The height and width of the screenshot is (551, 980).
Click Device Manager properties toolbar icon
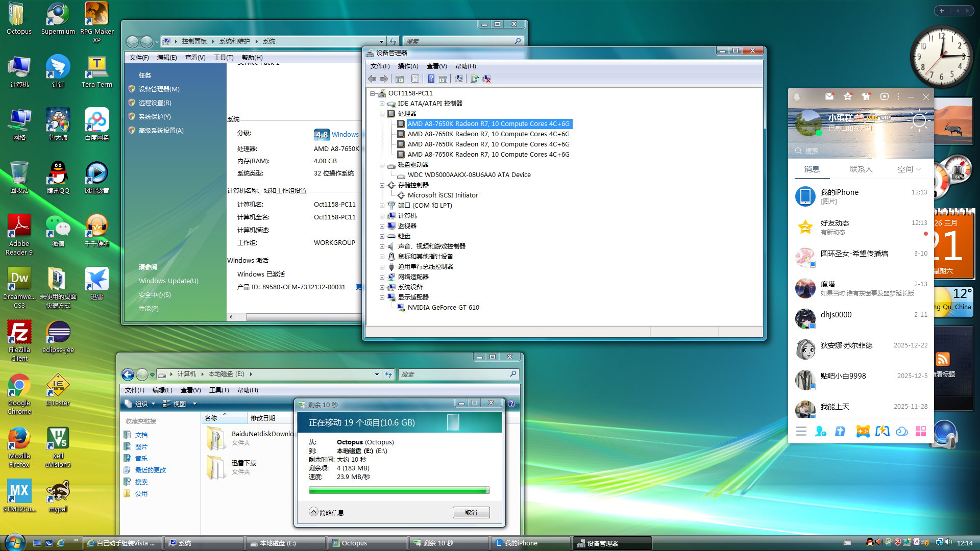pyautogui.click(x=415, y=79)
